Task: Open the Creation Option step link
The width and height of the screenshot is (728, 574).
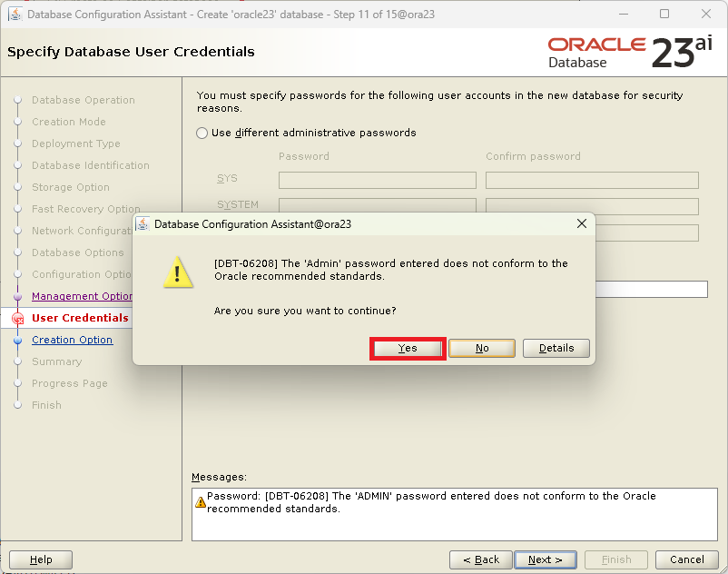Action: (x=73, y=340)
